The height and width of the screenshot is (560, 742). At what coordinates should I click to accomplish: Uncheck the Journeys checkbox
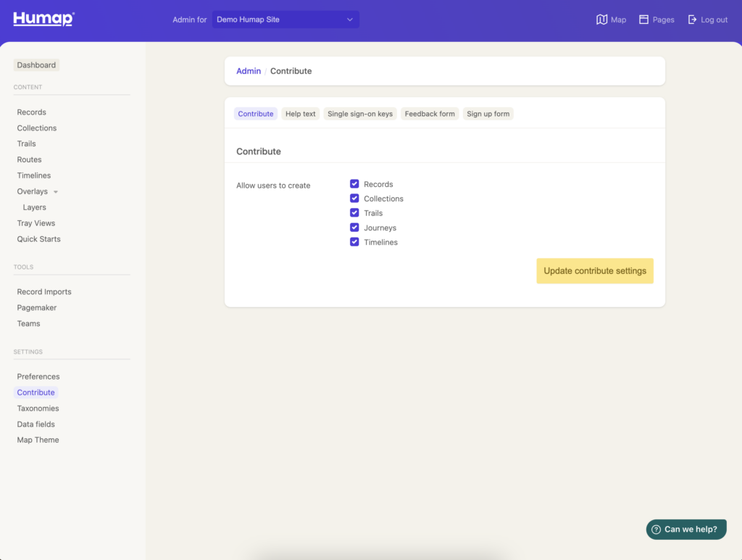(x=354, y=227)
